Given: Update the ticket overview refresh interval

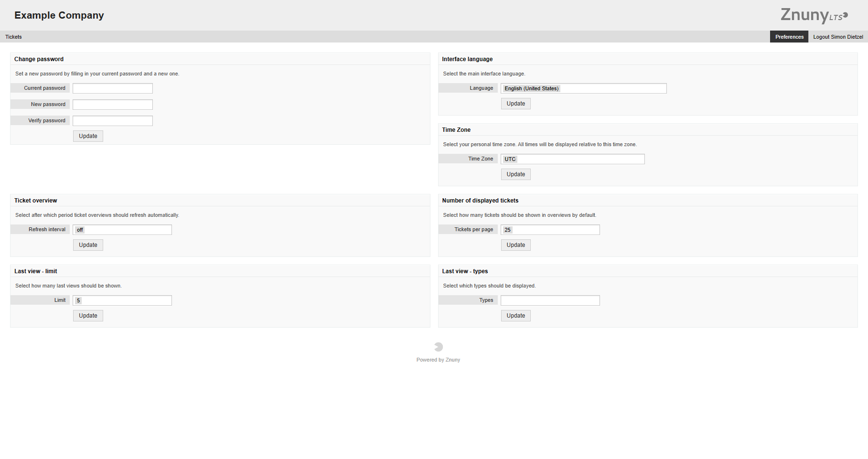Looking at the screenshot, I should pos(88,245).
